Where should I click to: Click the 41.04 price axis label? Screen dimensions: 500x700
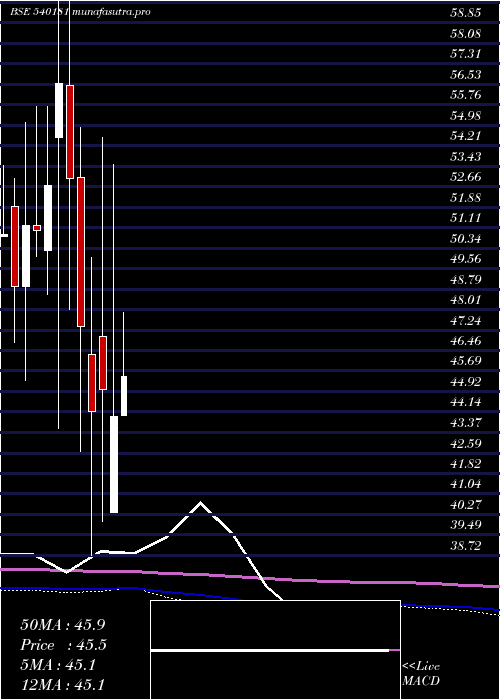[x=465, y=484]
